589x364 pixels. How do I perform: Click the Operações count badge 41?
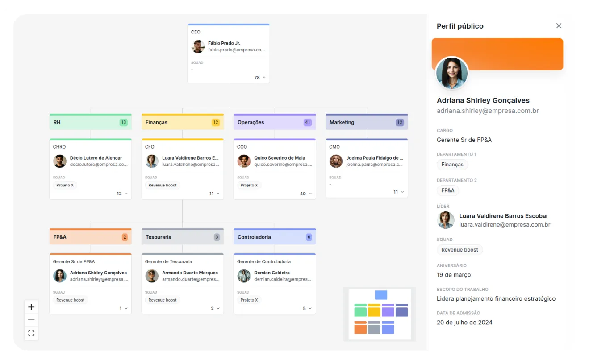click(307, 122)
